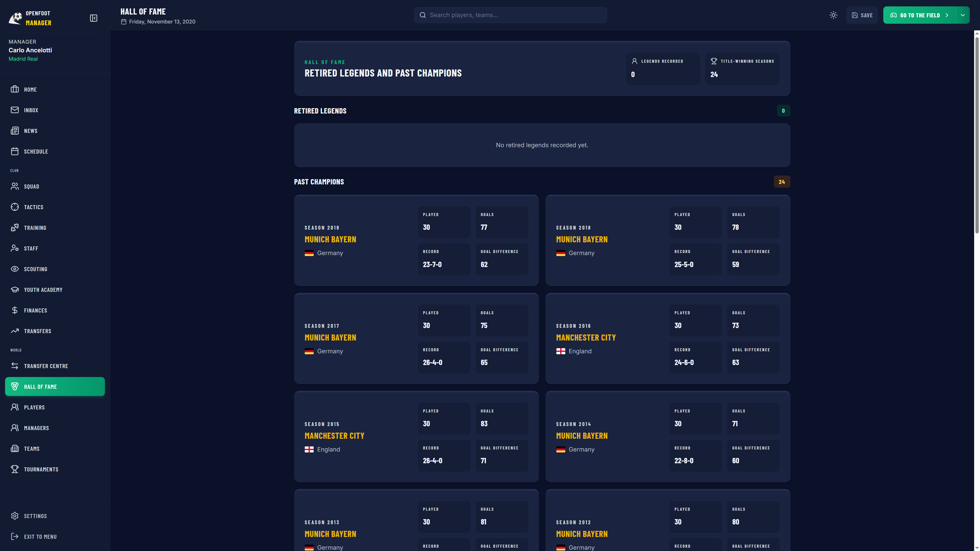Click the manager name Carlo Ancelotti

point(30,50)
